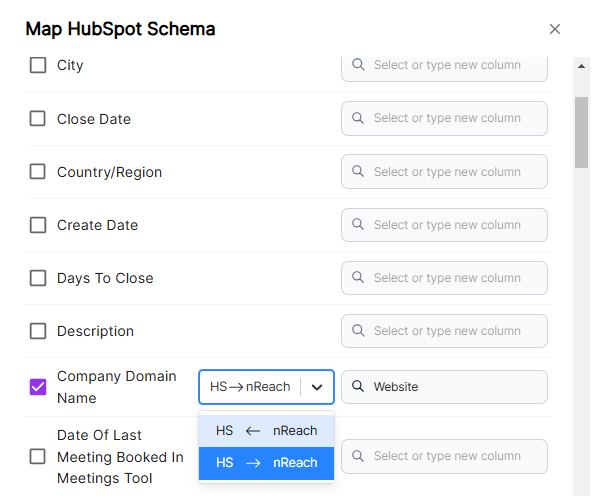Click the Create Date label
The image size is (600, 496).
[x=97, y=225]
